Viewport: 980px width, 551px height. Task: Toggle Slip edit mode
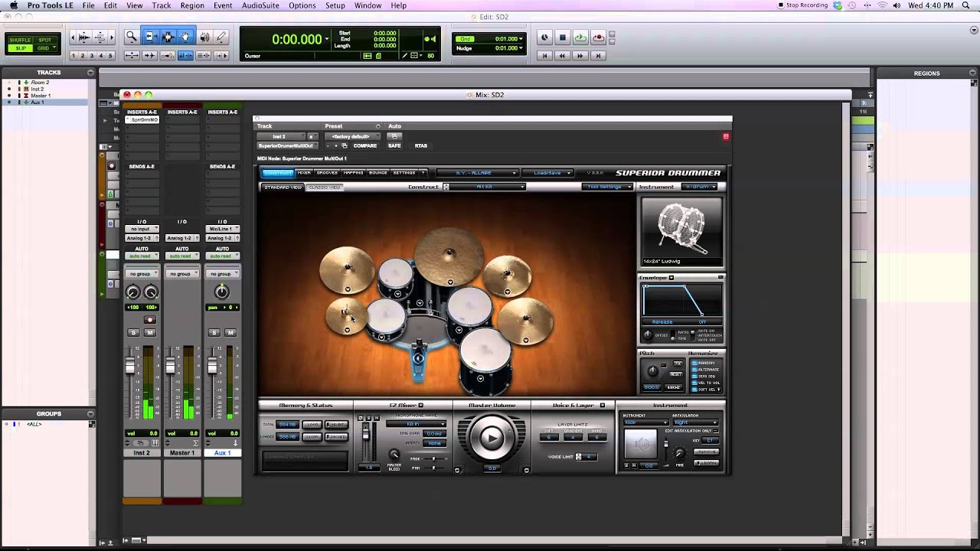tap(21, 48)
